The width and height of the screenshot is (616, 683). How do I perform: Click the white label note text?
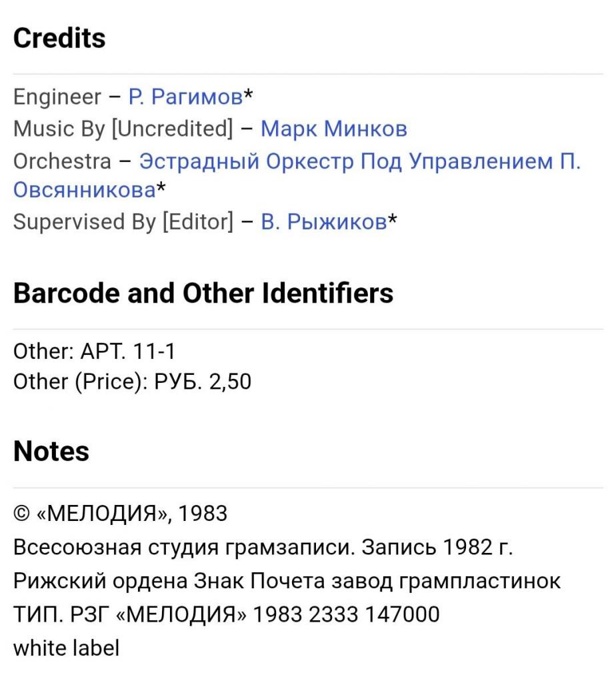click(66, 647)
